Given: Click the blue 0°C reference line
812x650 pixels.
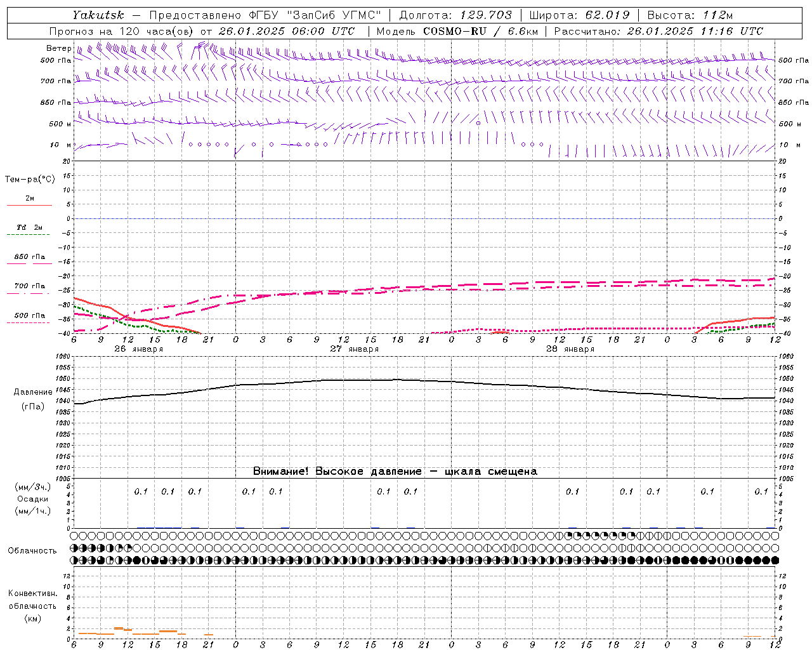Looking at the screenshot, I should click(x=425, y=218).
